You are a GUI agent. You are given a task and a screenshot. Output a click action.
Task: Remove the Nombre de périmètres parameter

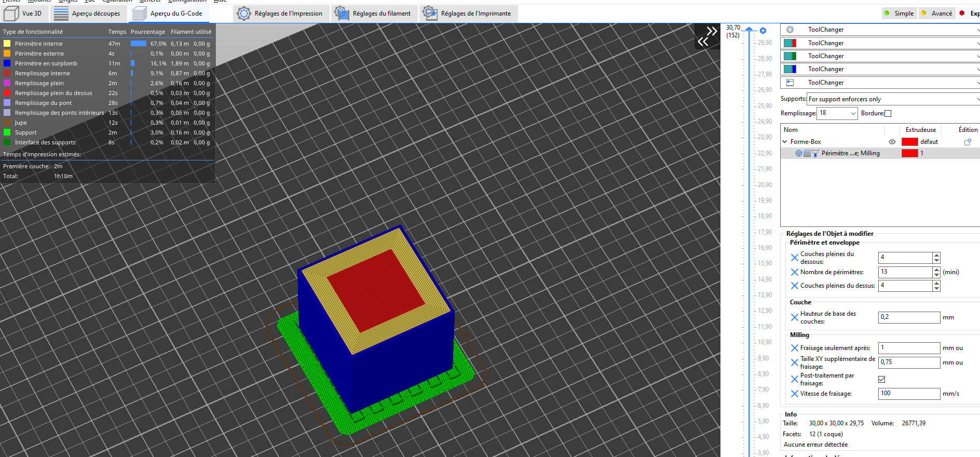[795, 272]
